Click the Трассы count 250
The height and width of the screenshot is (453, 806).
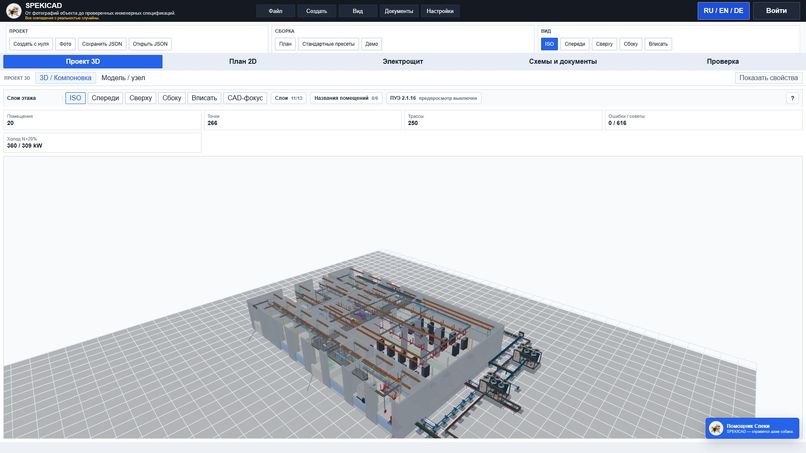tap(413, 123)
